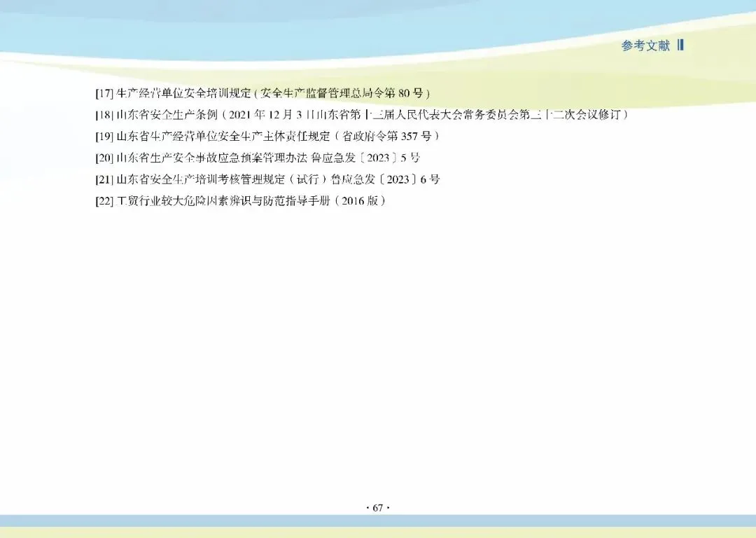The image size is (756, 538).
Task: Click the header text 参考文献
Action: (645, 46)
